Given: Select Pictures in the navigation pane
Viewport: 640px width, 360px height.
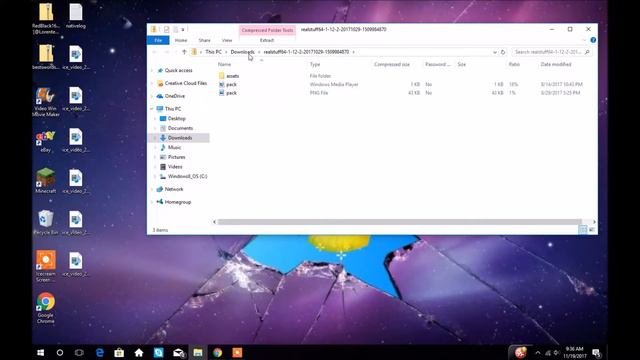Looking at the screenshot, I should tap(176, 157).
